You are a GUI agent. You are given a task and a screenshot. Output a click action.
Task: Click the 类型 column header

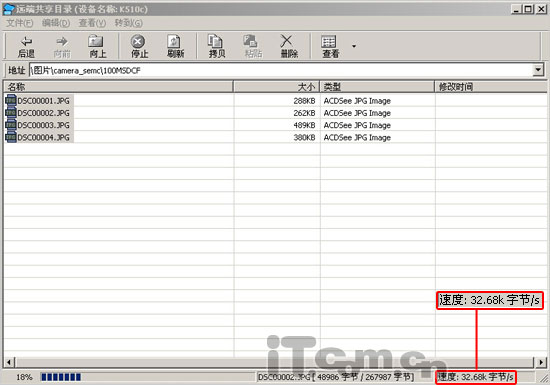click(377, 87)
